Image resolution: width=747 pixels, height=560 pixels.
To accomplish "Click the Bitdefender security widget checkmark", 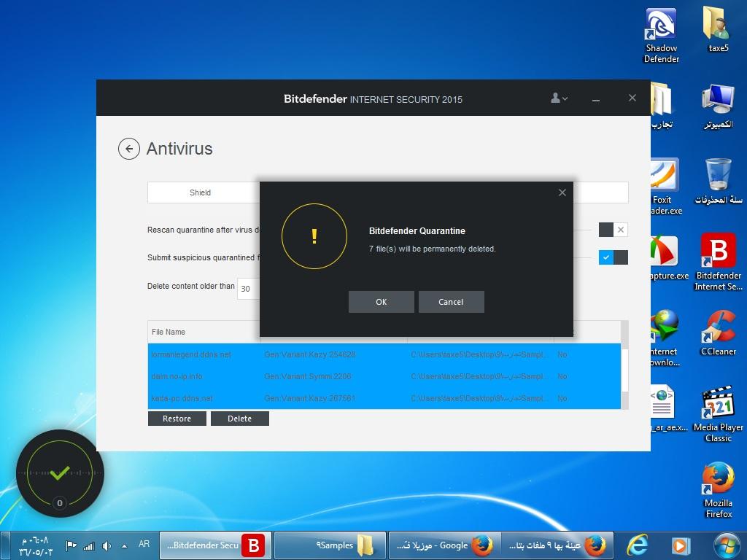I will tap(60, 472).
